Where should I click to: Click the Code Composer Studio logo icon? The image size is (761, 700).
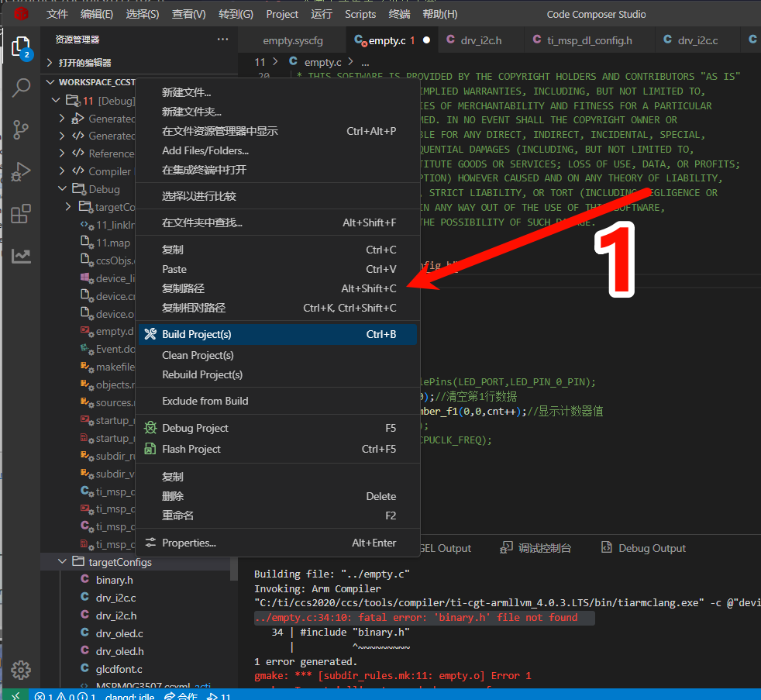click(21, 14)
